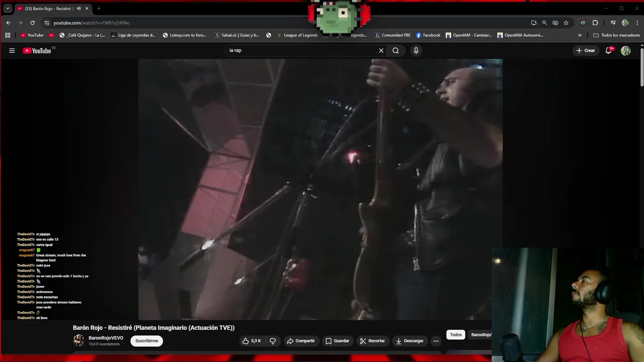Open the Chrome extensions puzzle icon
644x362 pixels.
[x=595, y=23]
